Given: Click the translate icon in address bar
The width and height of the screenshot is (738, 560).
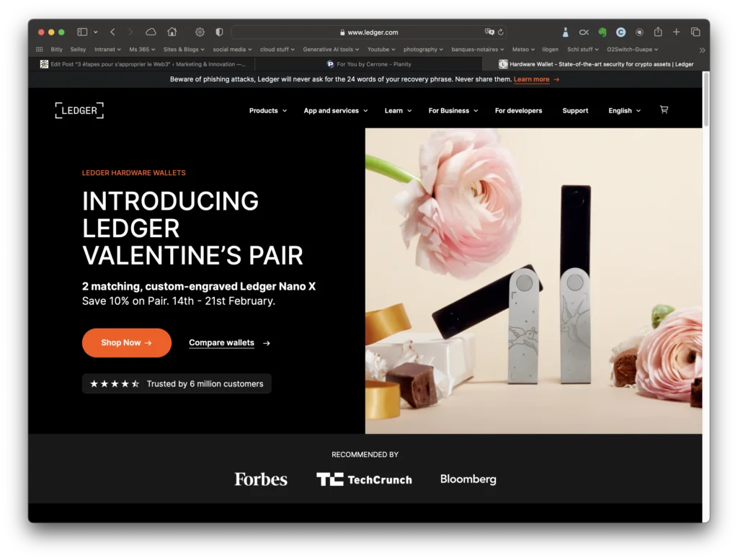Looking at the screenshot, I should coord(489,32).
